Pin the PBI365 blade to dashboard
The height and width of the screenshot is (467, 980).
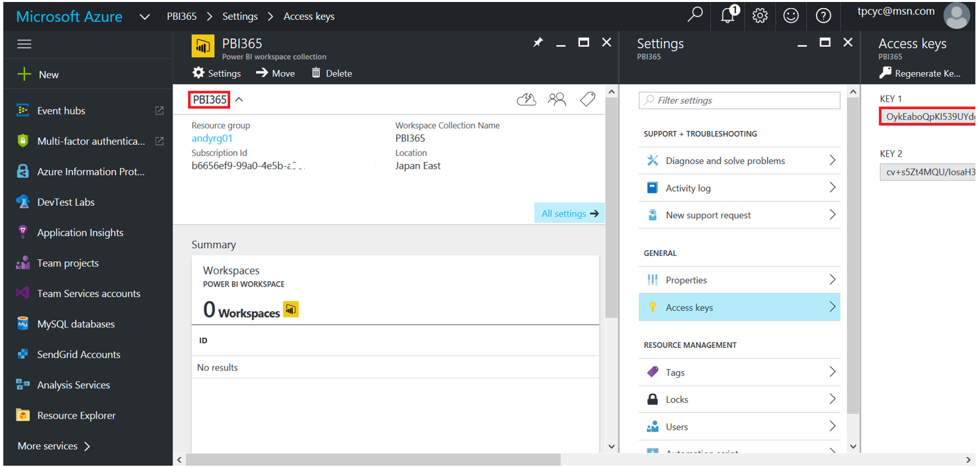(538, 42)
